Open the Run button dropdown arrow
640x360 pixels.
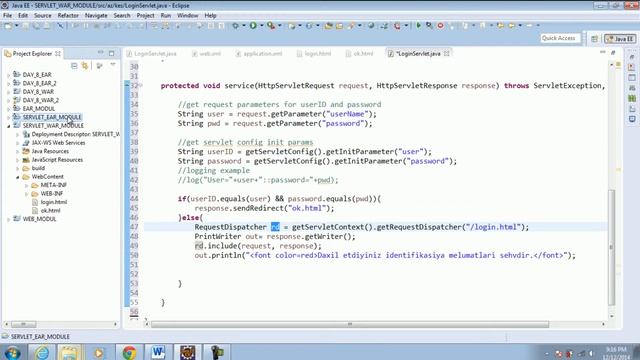tap(262, 26)
